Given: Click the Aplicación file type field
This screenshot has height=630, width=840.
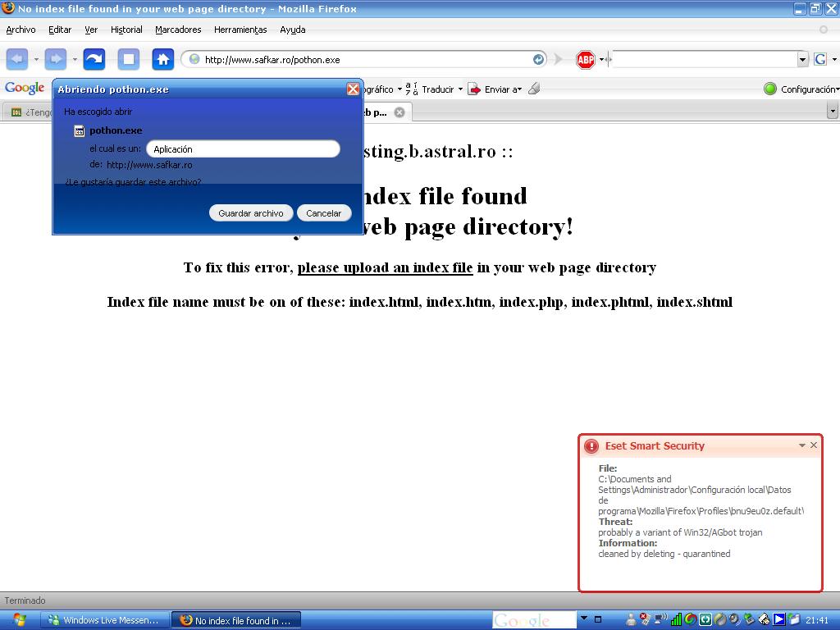Looking at the screenshot, I should click(x=243, y=149).
